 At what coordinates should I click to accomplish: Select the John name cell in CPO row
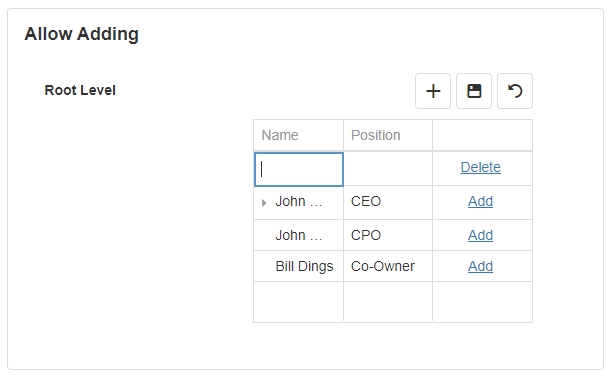tap(299, 235)
